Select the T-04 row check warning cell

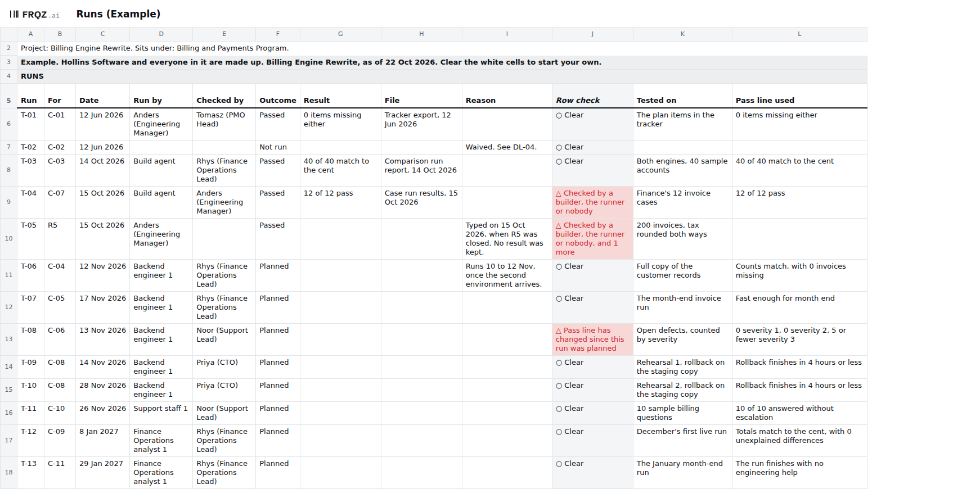click(x=592, y=202)
